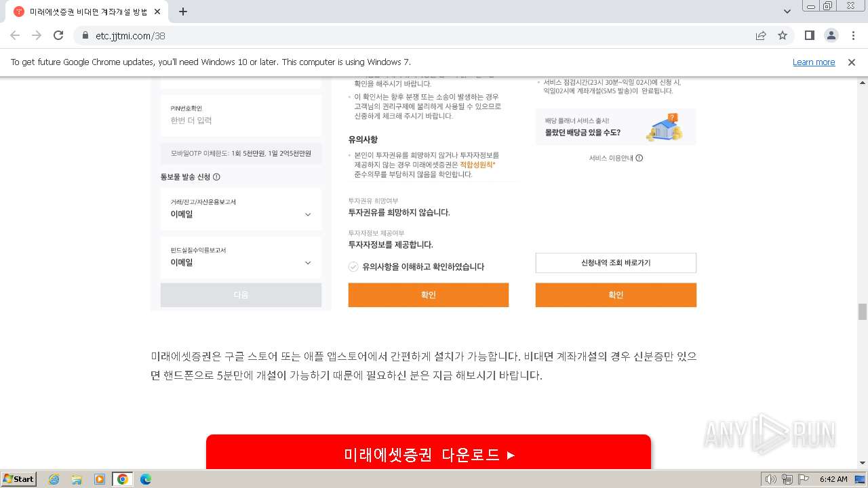Click the red 미래에셋증권 다운로드 button
This screenshot has width=868, height=488.
pos(429,452)
